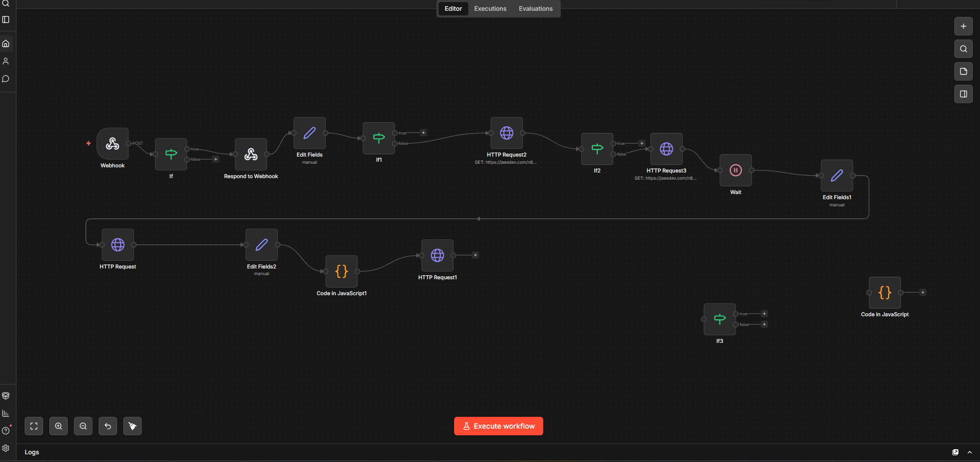Click the Wait node
Image resolution: width=980 pixels, height=462 pixels.
(x=736, y=170)
